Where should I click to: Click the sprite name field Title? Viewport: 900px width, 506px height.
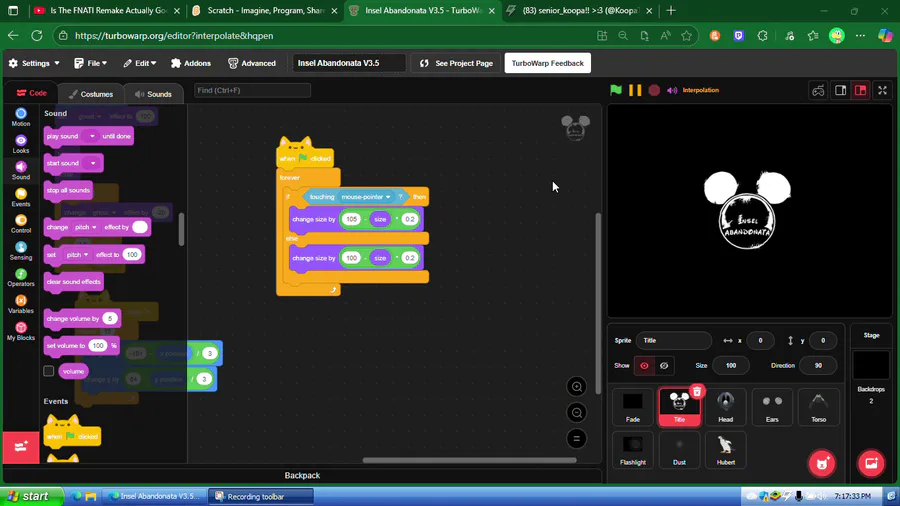673,340
